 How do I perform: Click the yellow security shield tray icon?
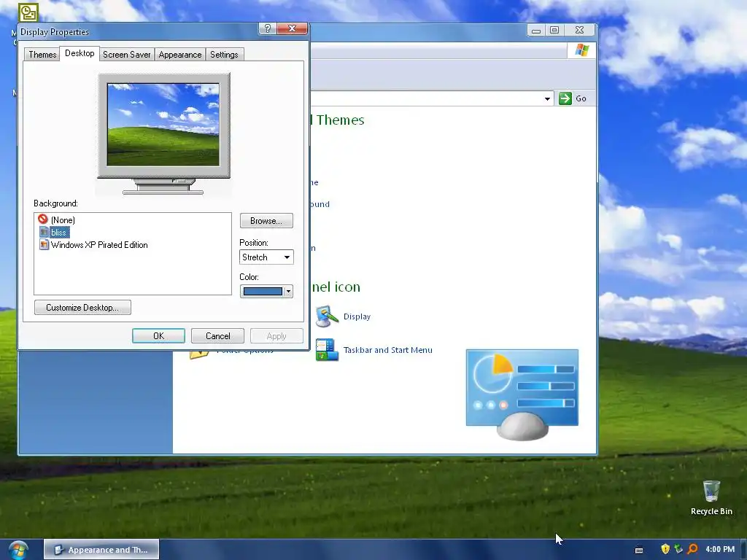[x=665, y=549]
